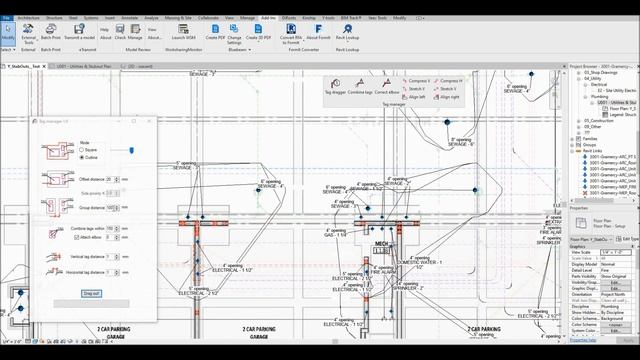Click the Horizontal tag distance field
640x360 pixels.
[109, 272]
